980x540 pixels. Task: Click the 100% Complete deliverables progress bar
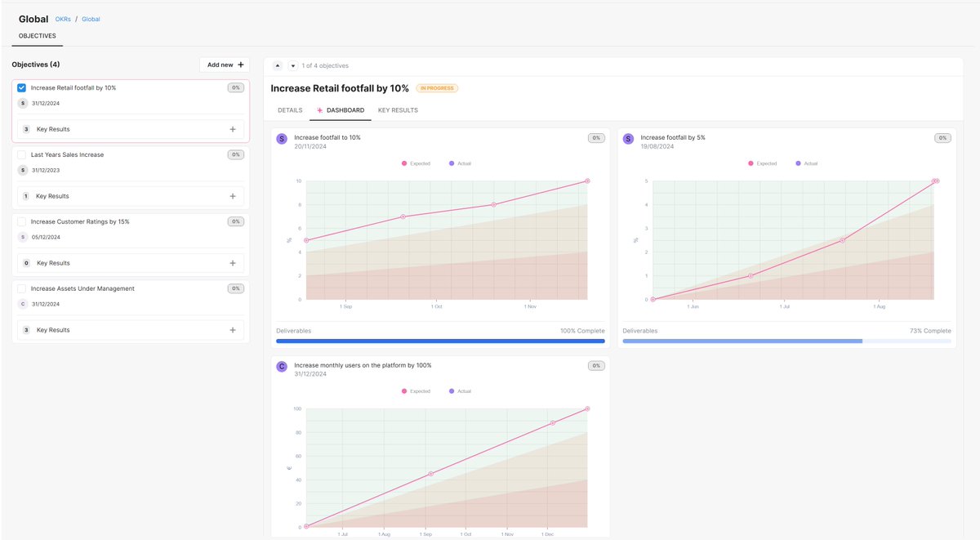point(441,341)
